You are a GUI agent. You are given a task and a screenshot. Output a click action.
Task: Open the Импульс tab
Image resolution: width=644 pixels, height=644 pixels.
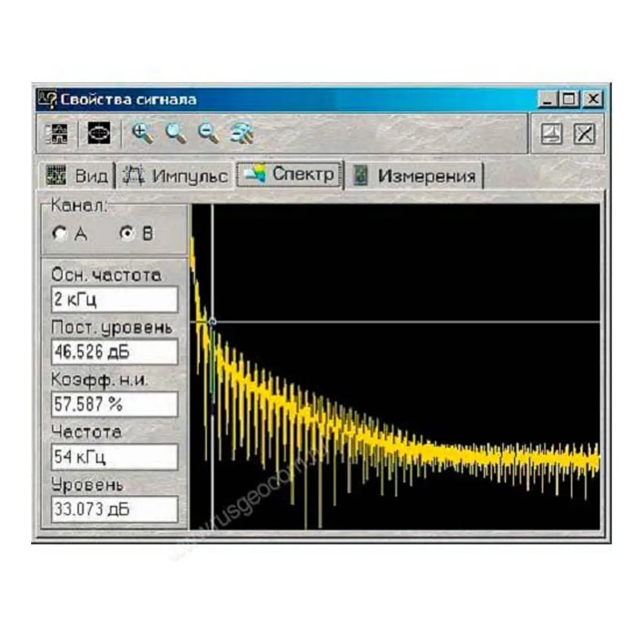click(x=175, y=176)
